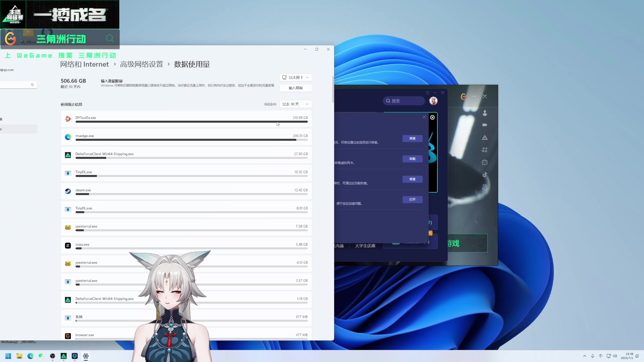
Task: Close the repair tools dialog
Action: pos(424,117)
